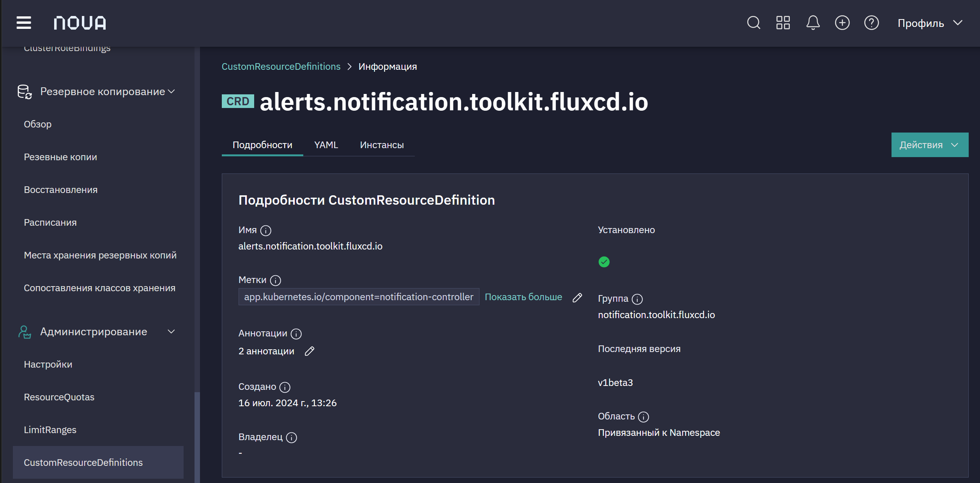Edit annotations with pencil icon
980x483 pixels.
310,351
